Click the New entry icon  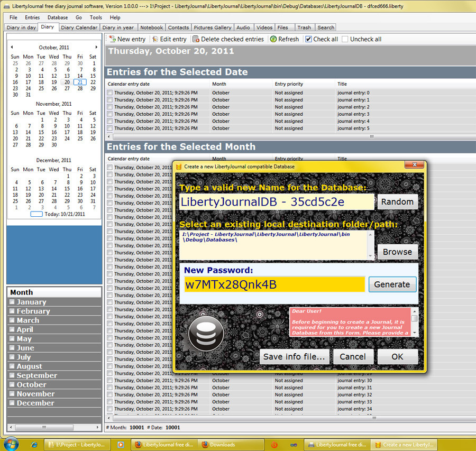pos(112,39)
